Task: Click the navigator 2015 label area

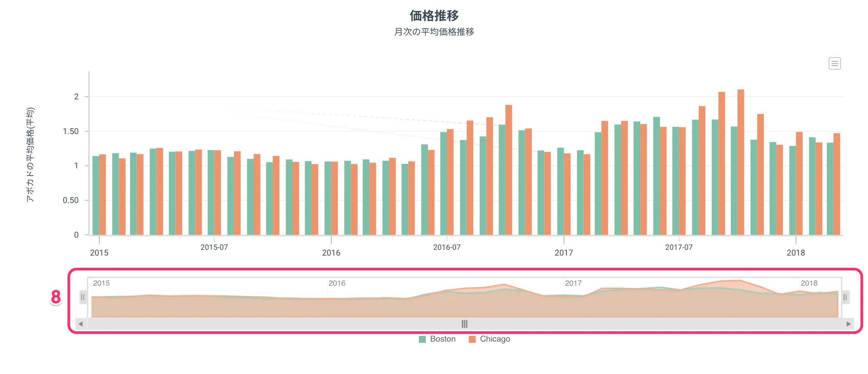Action: pyautogui.click(x=101, y=283)
